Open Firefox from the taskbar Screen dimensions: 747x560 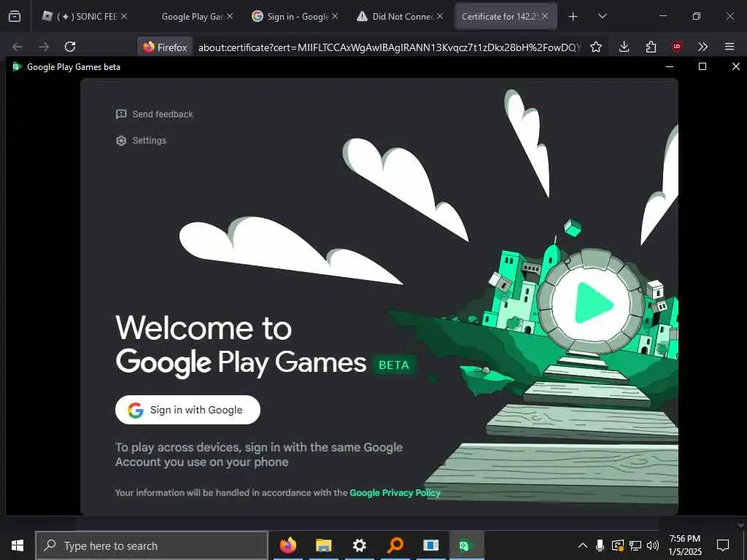(287, 545)
